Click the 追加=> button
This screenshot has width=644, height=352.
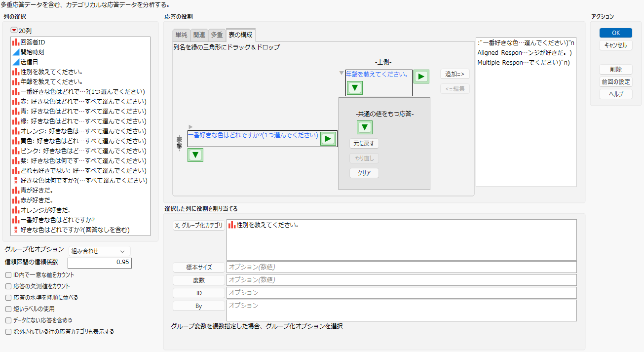(x=455, y=74)
